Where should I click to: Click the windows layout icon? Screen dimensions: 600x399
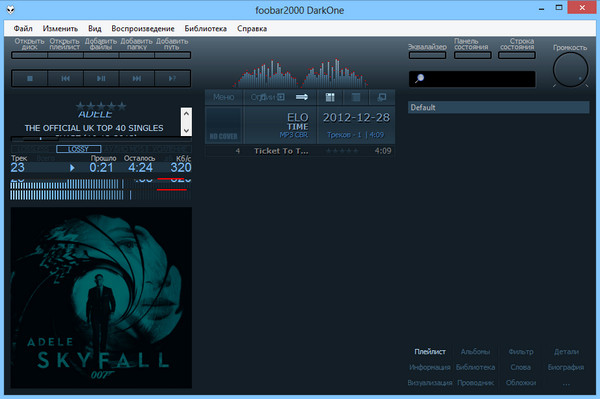[382, 97]
